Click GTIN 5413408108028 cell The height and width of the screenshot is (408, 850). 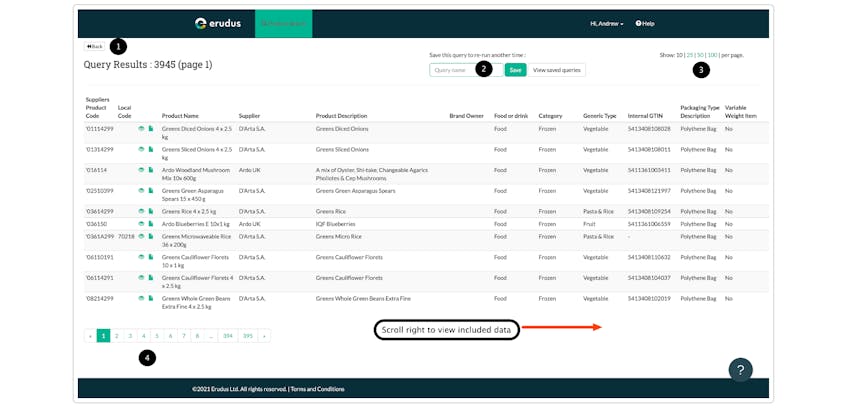(649, 129)
